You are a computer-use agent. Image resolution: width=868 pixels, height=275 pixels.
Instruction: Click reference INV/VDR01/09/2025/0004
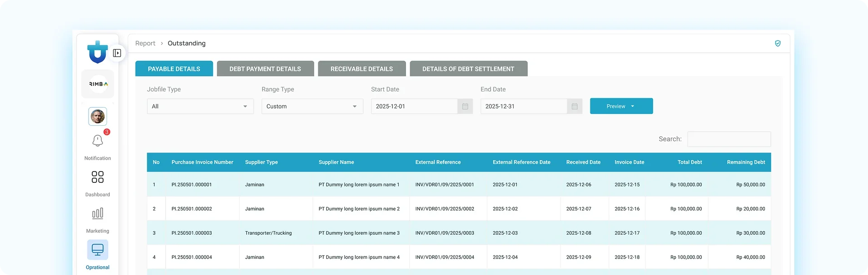point(445,257)
